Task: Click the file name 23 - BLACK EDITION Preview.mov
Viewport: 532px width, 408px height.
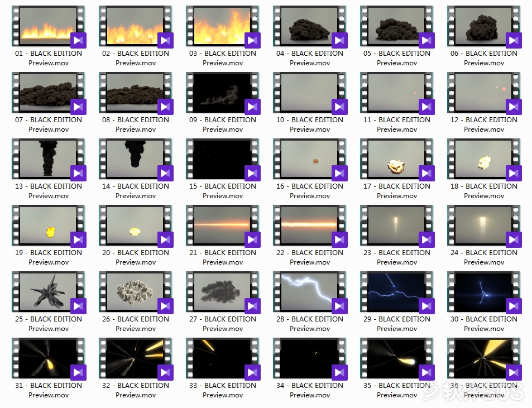Action: 396,257
